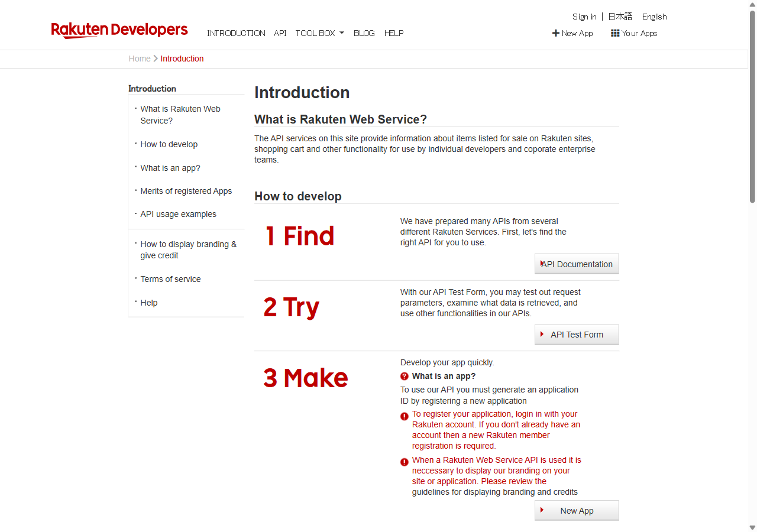Click the warning icon beside the branding notice
757x532 pixels.
405,462
